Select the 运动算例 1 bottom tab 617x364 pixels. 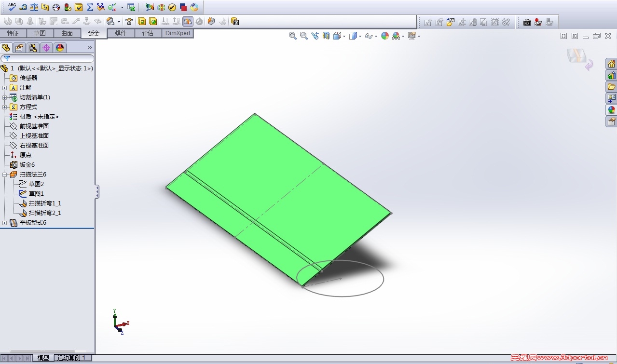tap(71, 358)
